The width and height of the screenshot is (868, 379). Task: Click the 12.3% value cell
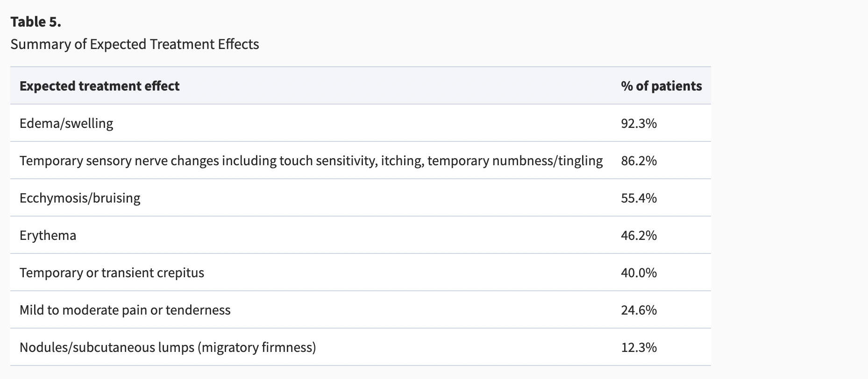point(639,348)
